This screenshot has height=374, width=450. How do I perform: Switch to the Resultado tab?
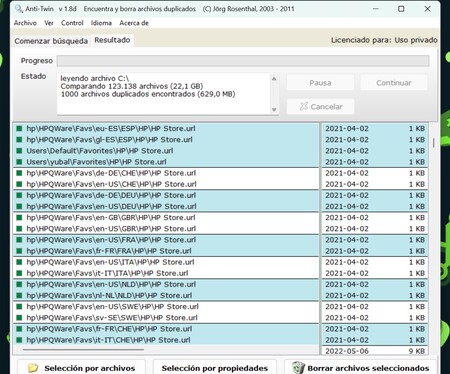coord(112,40)
